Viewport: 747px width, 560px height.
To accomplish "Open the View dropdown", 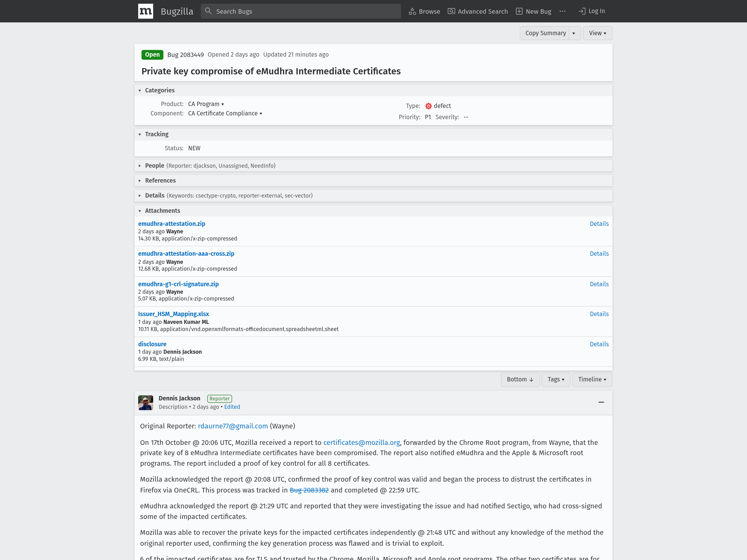I will coord(597,33).
